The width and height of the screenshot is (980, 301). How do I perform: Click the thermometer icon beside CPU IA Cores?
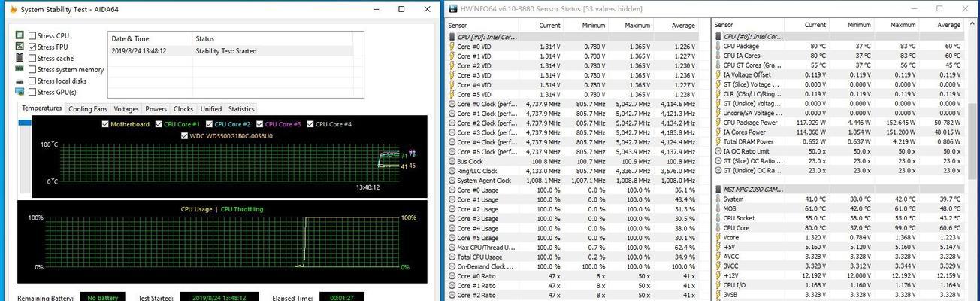[718, 56]
